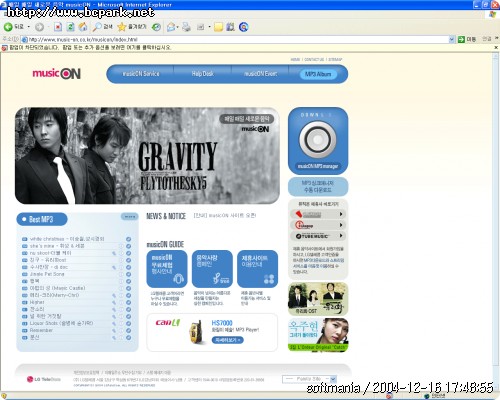Viewport: 500px width, 400px height.
Task: Click the SITEMAP link at page top
Action: (335, 59)
